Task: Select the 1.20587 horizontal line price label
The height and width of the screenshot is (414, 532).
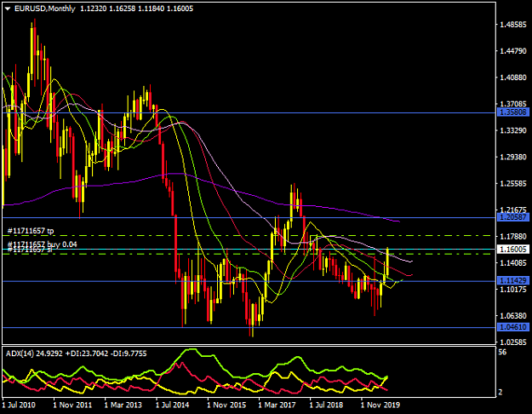Action: pyautogui.click(x=513, y=216)
